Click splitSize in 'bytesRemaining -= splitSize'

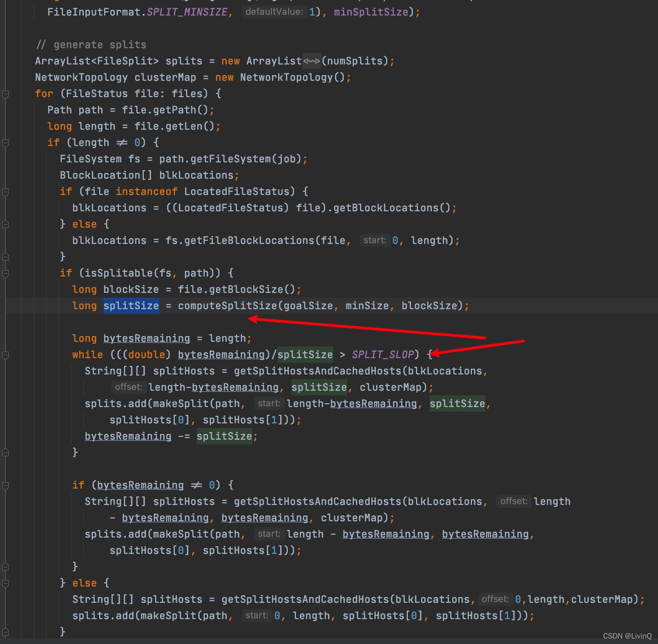point(224,436)
